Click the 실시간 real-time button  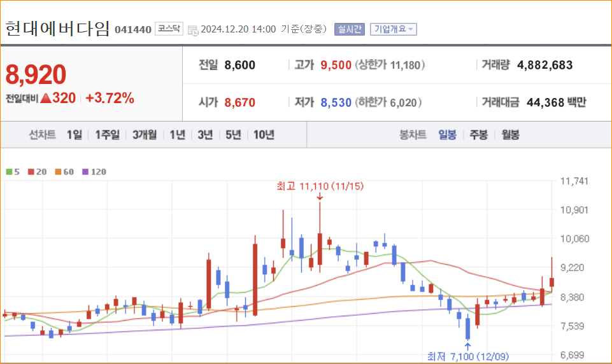[x=350, y=29]
